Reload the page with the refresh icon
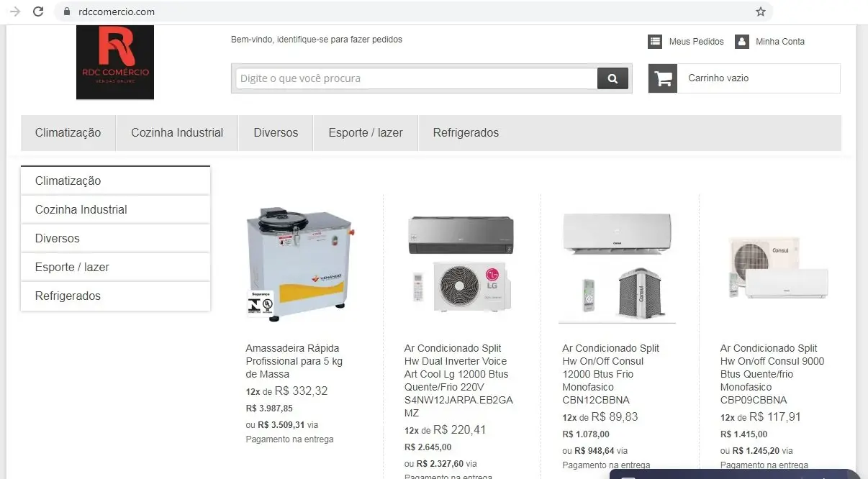The width and height of the screenshot is (868, 479). [39, 12]
